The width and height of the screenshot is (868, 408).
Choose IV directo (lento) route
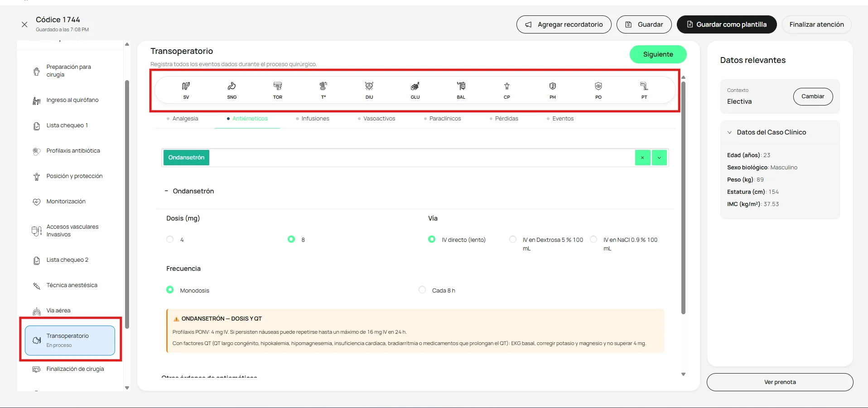click(x=432, y=239)
